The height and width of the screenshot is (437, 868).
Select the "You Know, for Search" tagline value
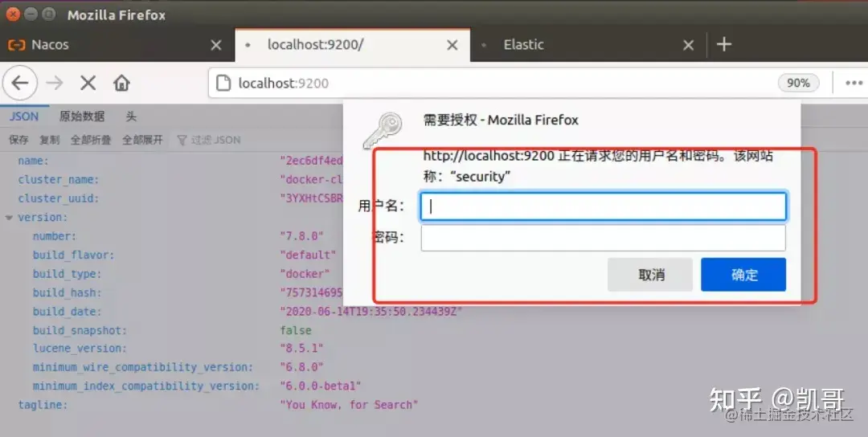click(x=350, y=405)
